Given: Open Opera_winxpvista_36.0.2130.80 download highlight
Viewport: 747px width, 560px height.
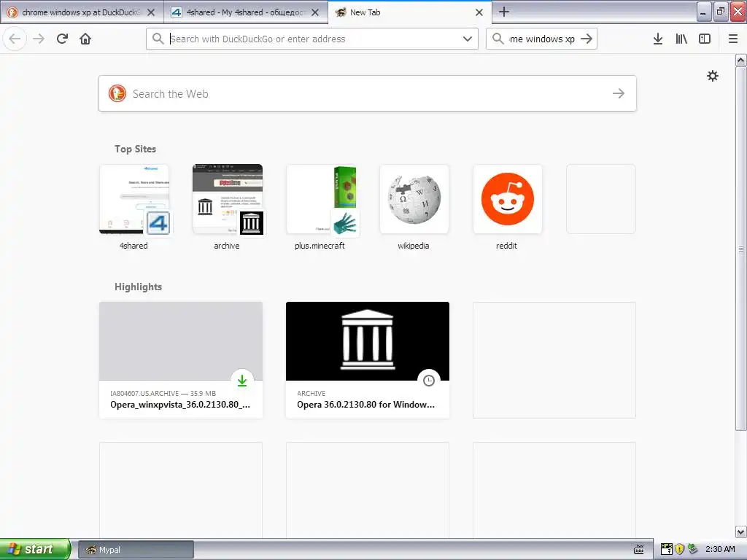Looking at the screenshot, I should coord(181,360).
